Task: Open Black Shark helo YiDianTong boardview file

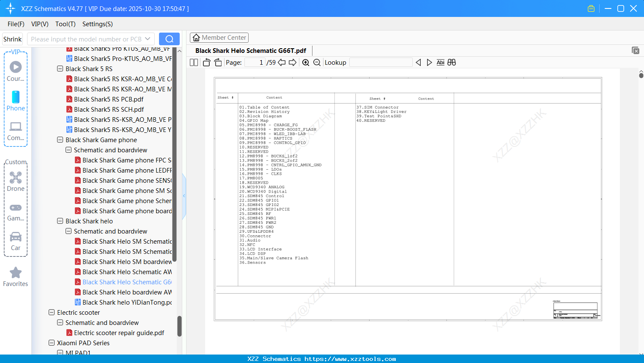Action: click(x=123, y=302)
